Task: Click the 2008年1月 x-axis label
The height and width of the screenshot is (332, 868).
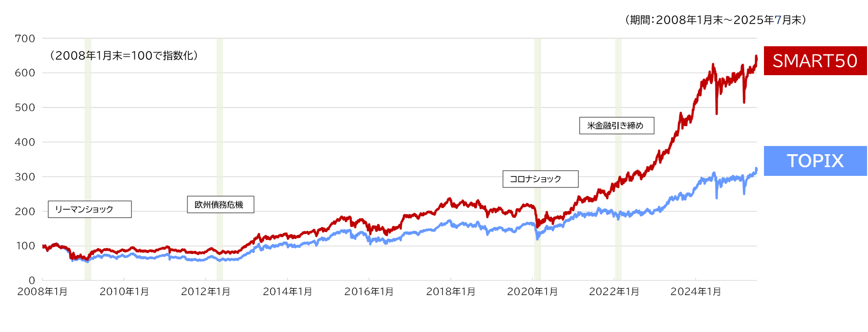Action: [42, 292]
